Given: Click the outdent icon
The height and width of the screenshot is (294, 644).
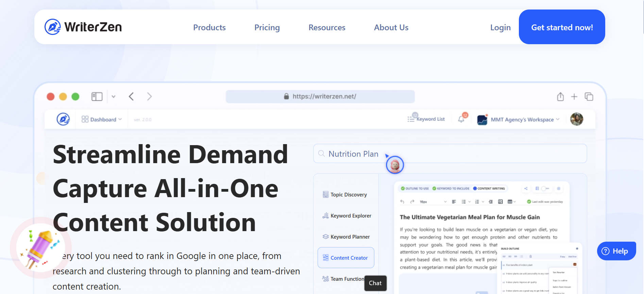Looking at the screenshot, I should click(x=491, y=202).
